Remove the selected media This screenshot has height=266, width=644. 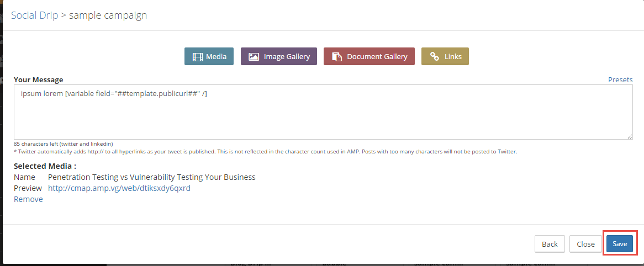pos(28,199)
